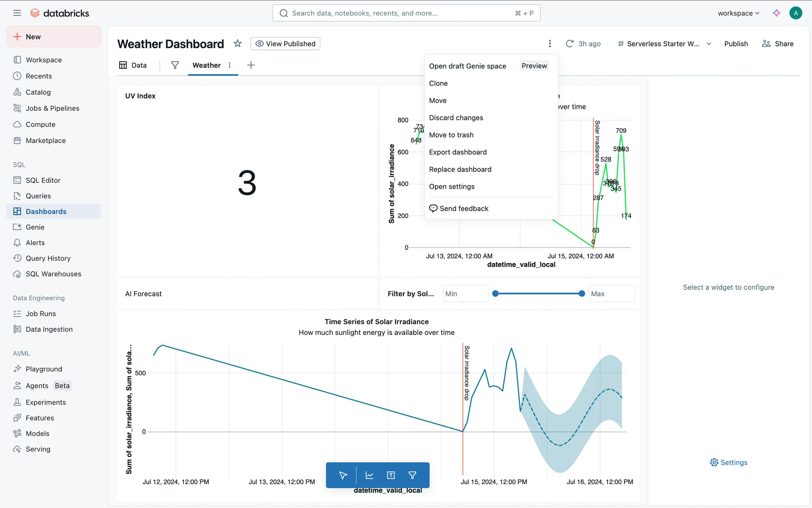Image resolution: width=812 pixels, height=508 pixels.
Task: Expand the workspace switcher dropdown
Action: coord(738,13)
